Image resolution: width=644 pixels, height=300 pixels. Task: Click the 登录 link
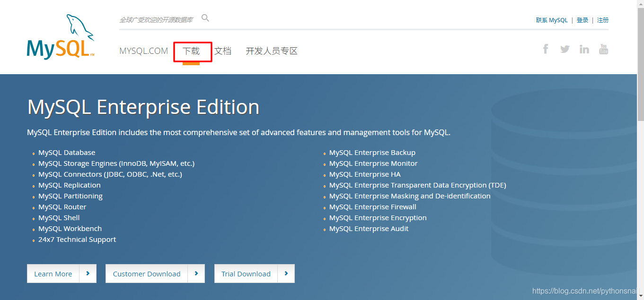coord(582,20)
